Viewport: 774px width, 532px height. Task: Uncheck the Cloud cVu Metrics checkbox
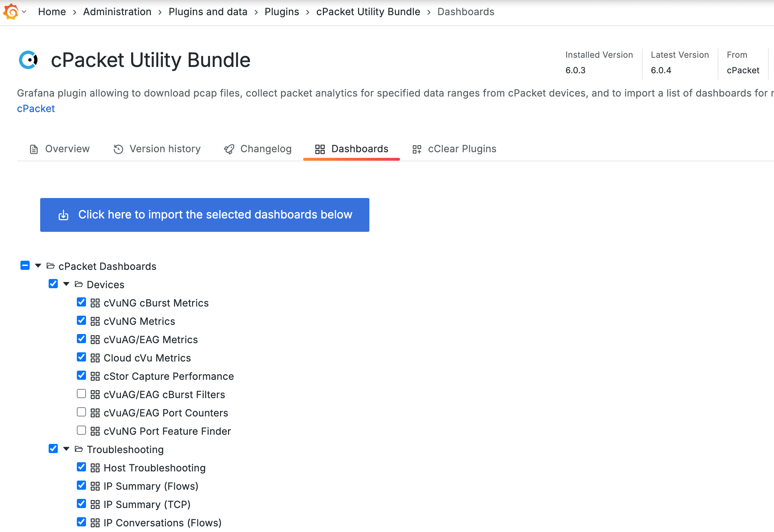tap(81, 357)
